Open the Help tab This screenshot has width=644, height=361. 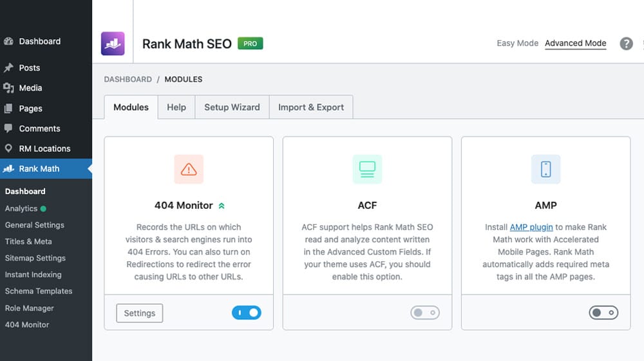pos(176,107)
